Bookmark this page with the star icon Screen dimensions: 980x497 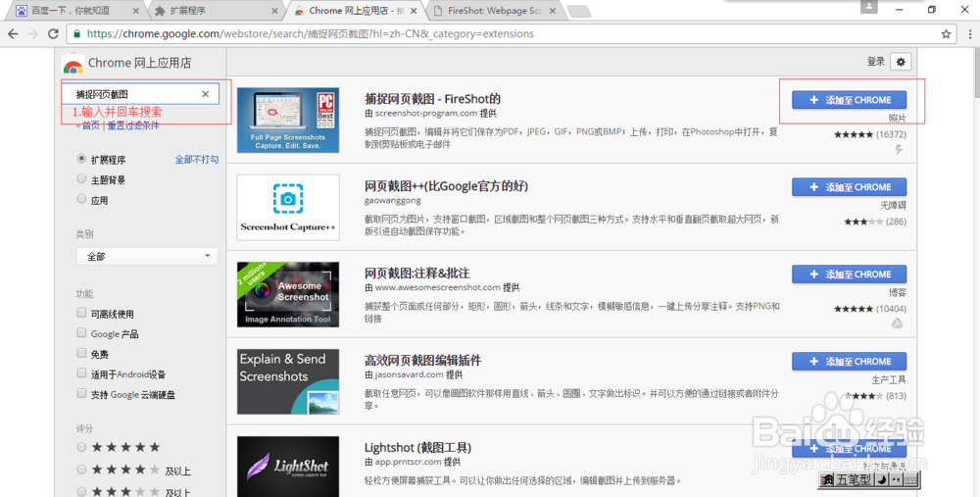(947, 33)
